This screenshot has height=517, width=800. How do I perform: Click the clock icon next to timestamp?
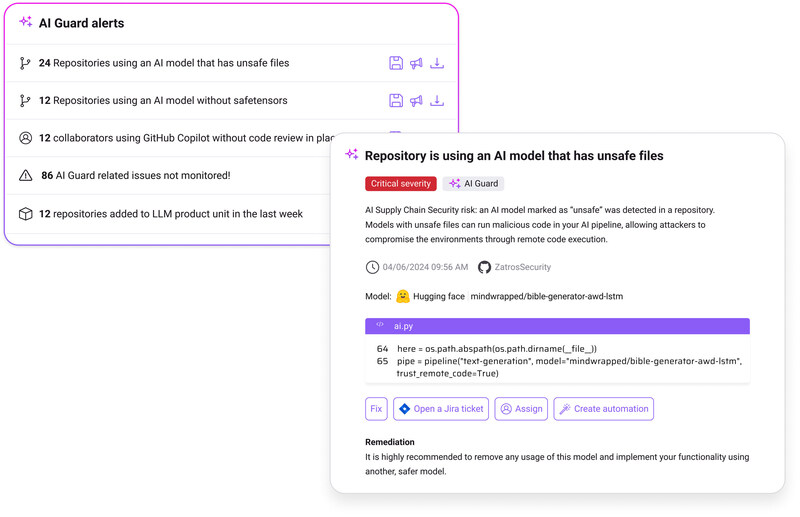coord(372,267)
